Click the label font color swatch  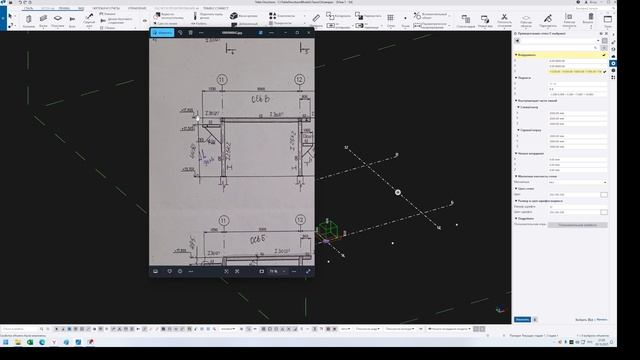604,212
